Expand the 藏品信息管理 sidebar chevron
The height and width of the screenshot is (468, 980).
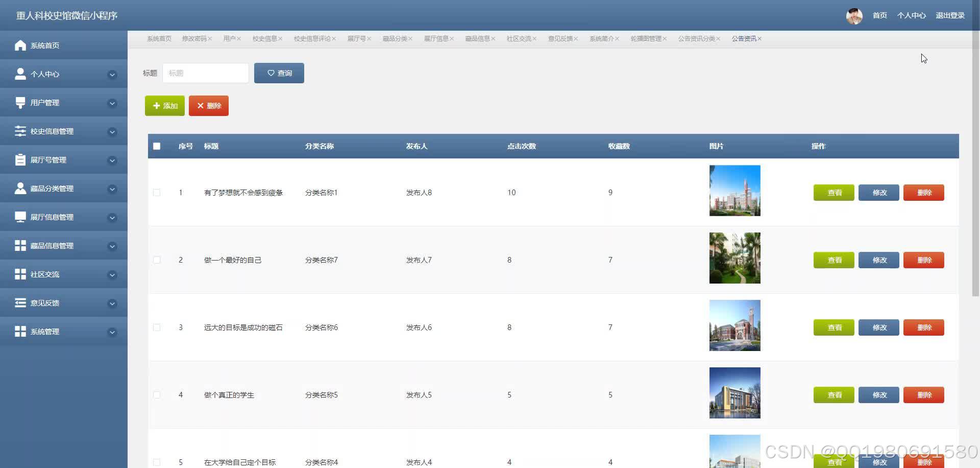coord(112,246)
